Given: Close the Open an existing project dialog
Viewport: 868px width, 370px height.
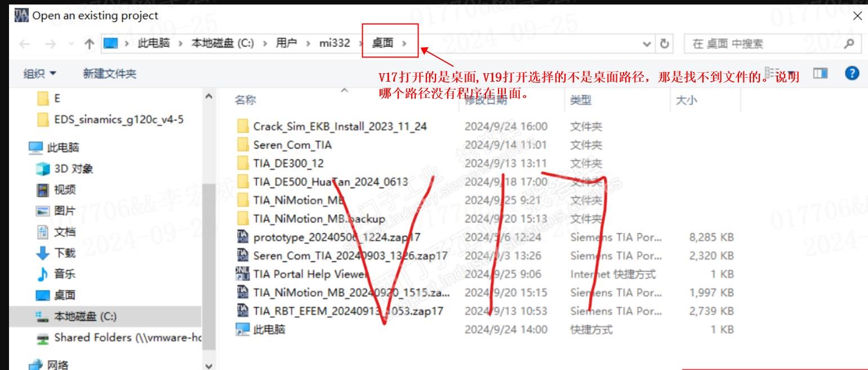Looking at the screenshot, I should (857, 16).
